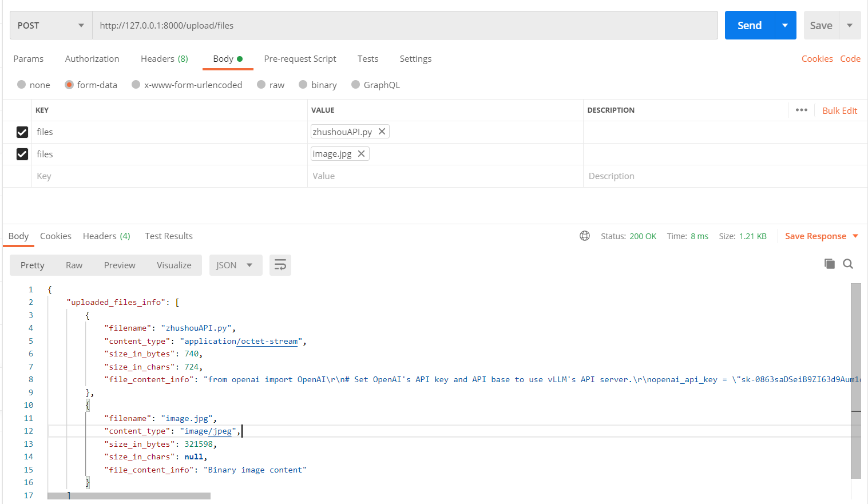868x504 pixels.
Task: Click the 8 ms response time value
Action: click(699, 236)
